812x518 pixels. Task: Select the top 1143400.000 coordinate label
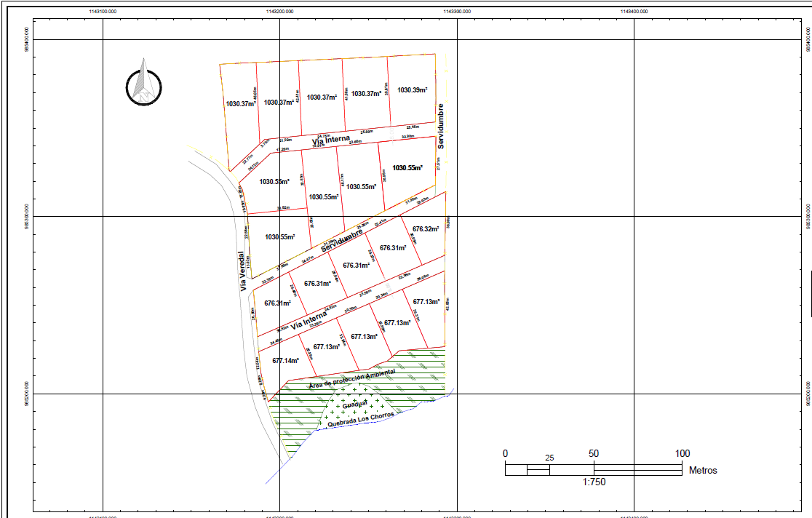[634, 11]
